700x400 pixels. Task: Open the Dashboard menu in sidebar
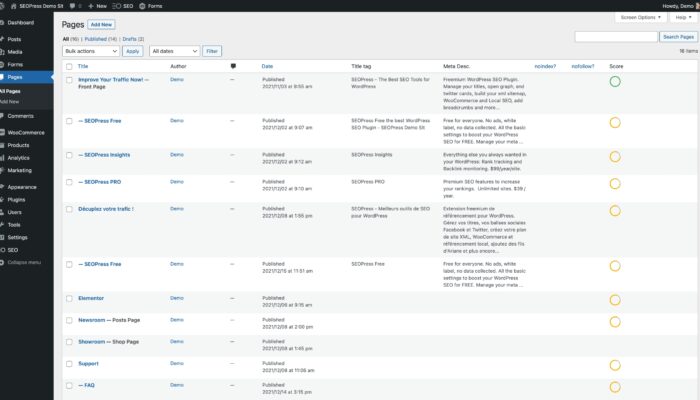click(x=21, y=22)
